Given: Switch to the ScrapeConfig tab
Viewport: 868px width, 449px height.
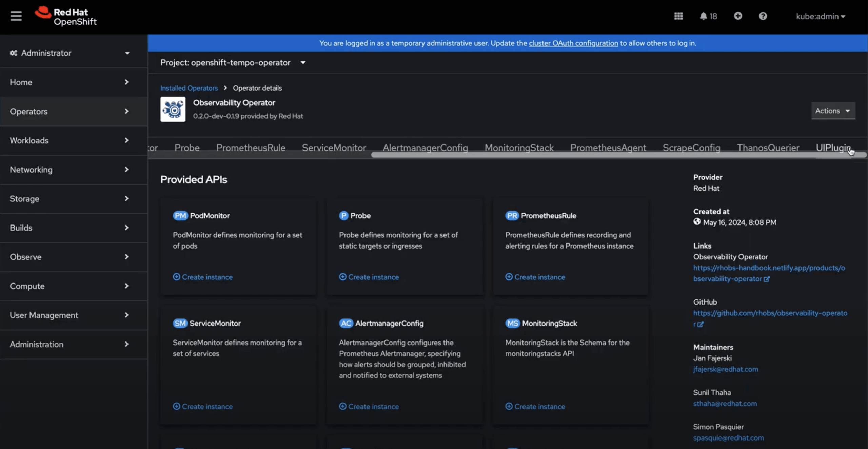Looking at the screenshot, I should pos(691,148).
